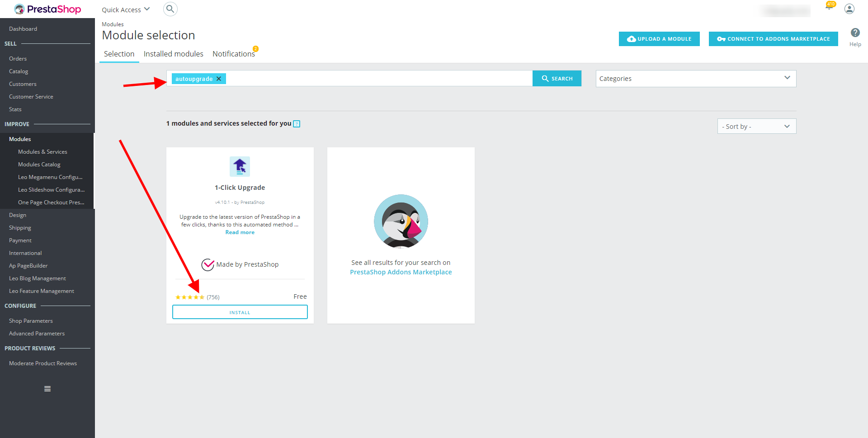Screen dimensions: 868x438
Task: Open Leo Slideshow Configuration submenu item
Action: coord(52,190)
